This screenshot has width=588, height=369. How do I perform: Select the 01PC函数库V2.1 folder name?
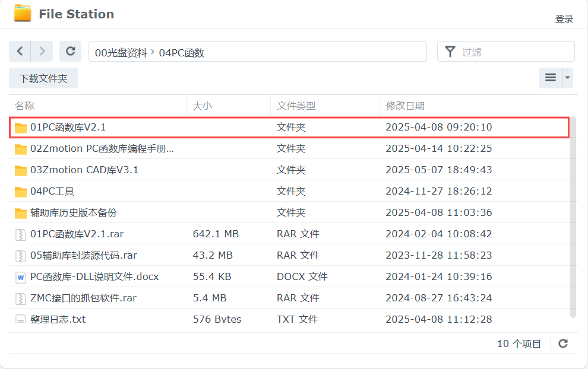pyautogui.click(x=68, y=128)
